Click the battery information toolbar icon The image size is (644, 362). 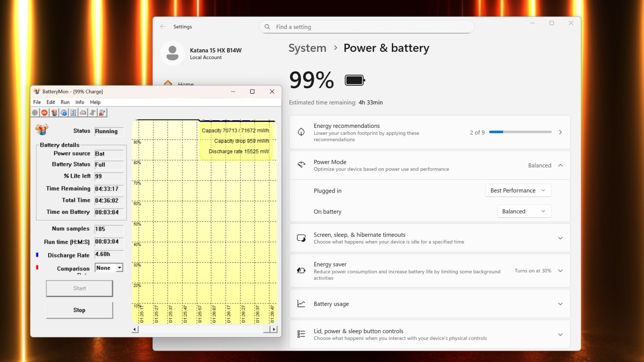click(54, 113)
